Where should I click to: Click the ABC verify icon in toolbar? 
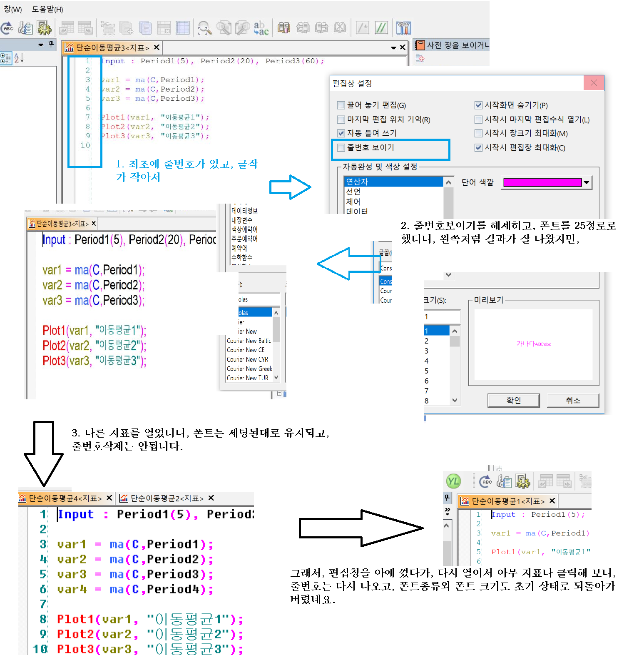7,28
